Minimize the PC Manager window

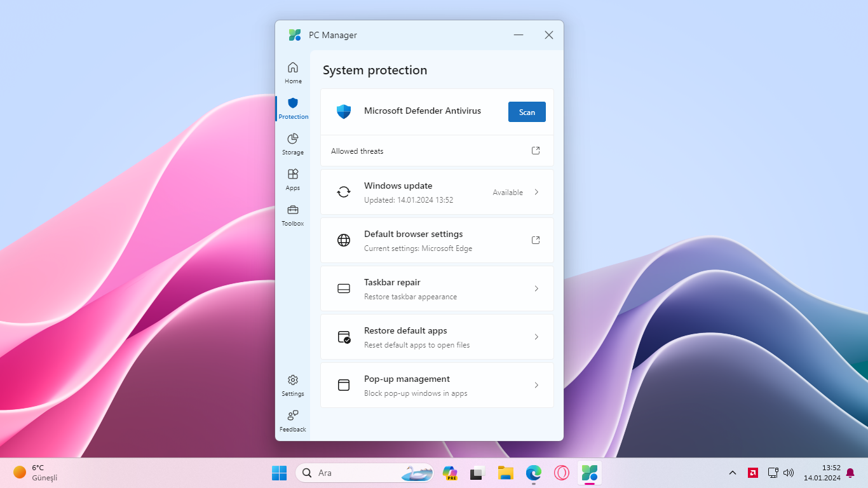click(x=519, y=35)
